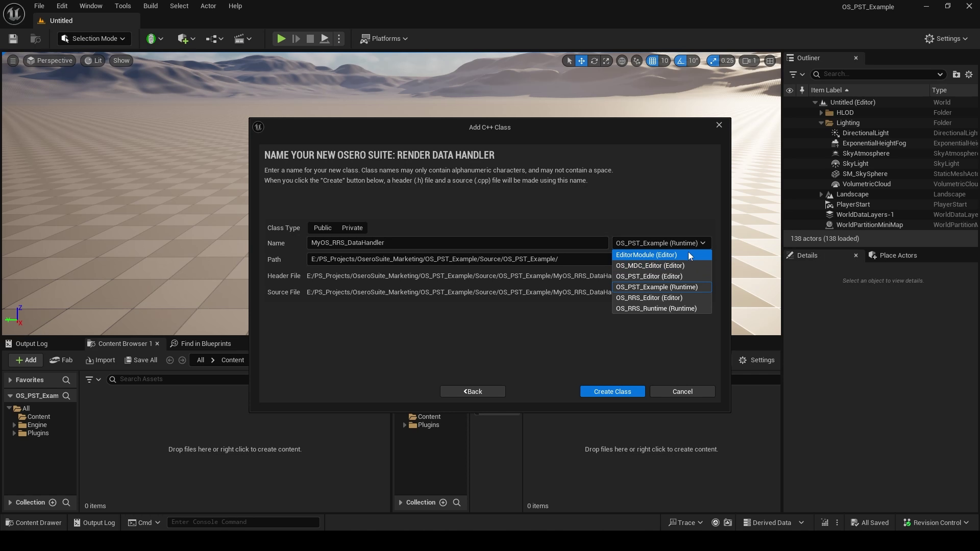Switch to the Output Log tab

(x=27, y=344)
